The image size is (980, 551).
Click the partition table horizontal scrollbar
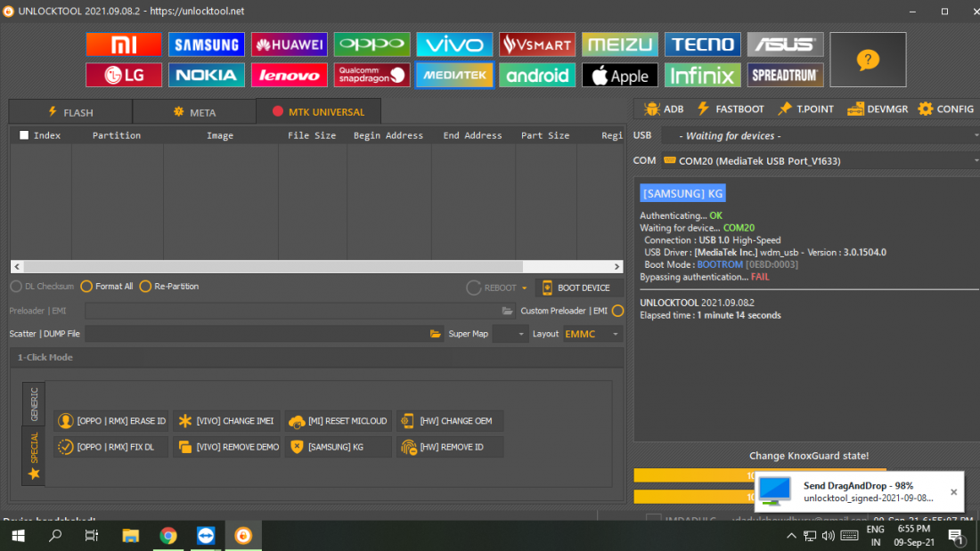coord(317,267)
